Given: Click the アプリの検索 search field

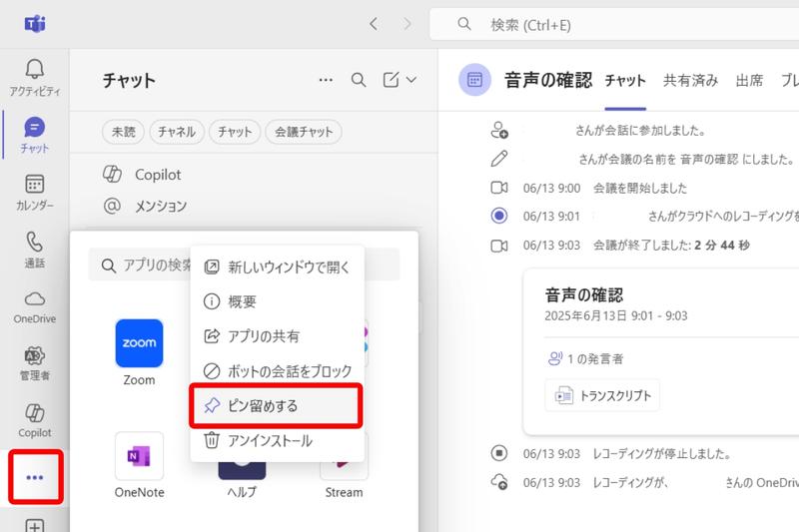Looking at the screenshot, I should tap(244, 265).
